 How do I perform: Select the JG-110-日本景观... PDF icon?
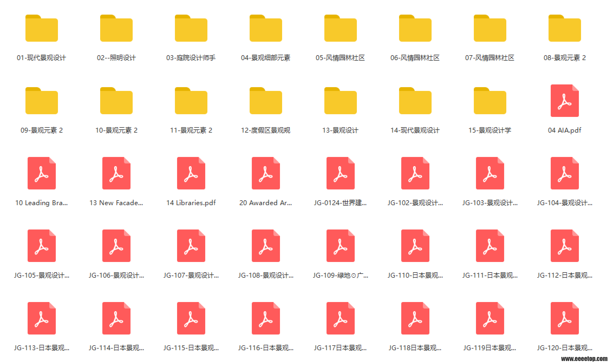click(x=415, y=246)
